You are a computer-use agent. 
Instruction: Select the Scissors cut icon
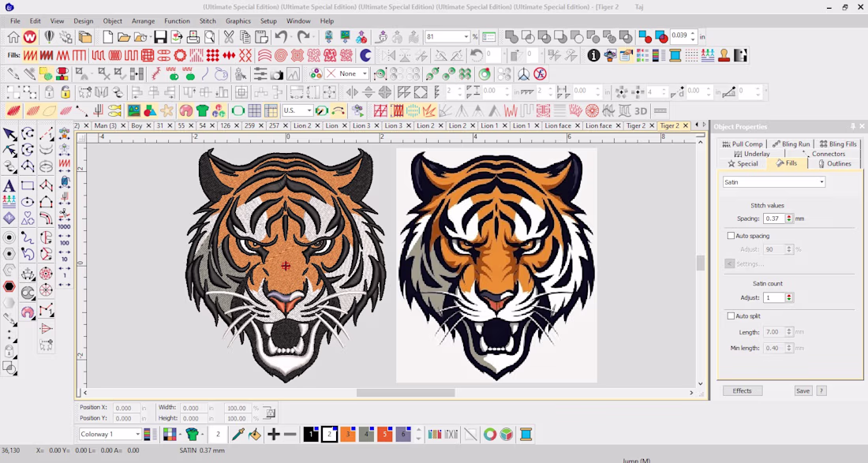[x=229, y=37]
